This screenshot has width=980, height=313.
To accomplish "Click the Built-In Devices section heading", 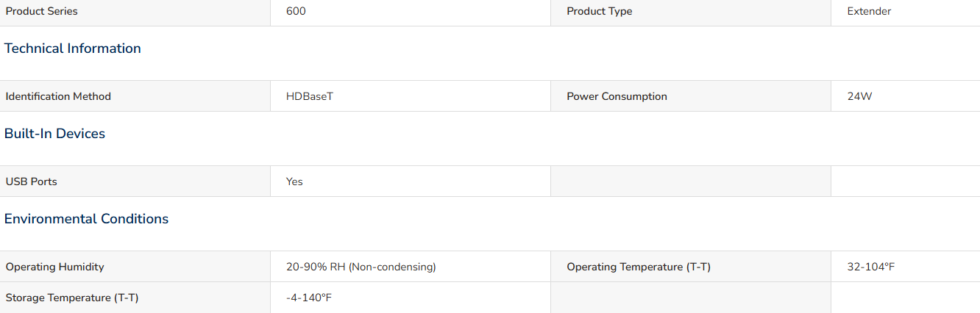I will tap(55, 134).
